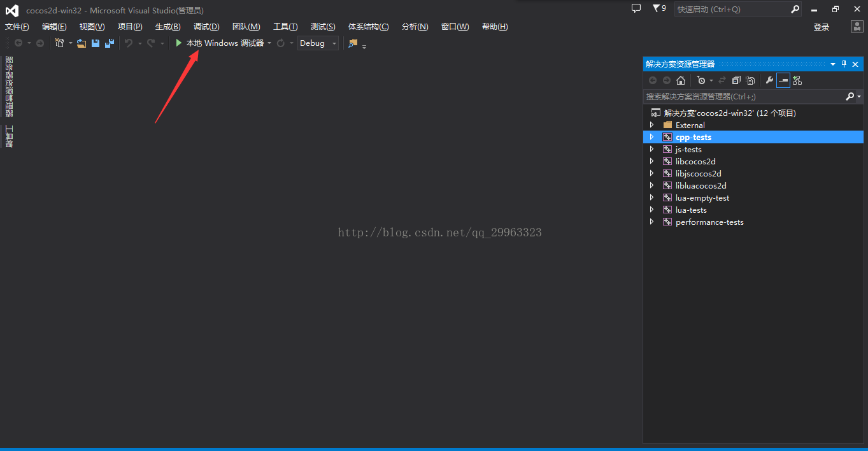Open the Solution Explorer window position menu
This screenshot has width=868, height=451.
833,64
